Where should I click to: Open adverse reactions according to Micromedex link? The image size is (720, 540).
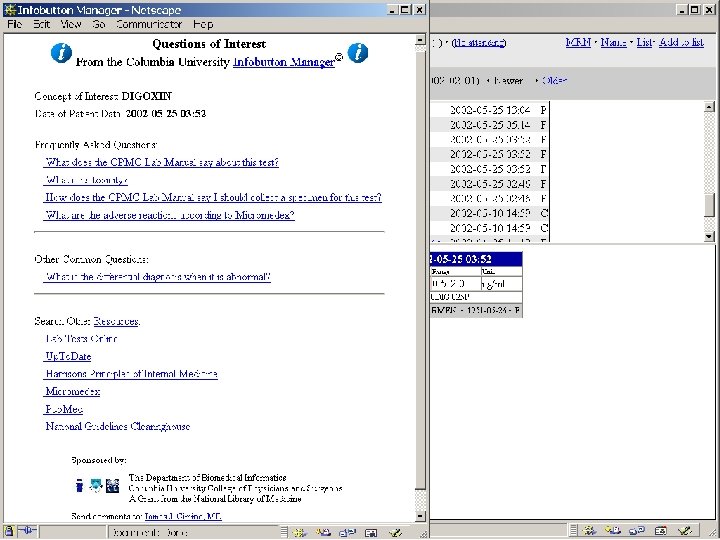pos(169,215)
